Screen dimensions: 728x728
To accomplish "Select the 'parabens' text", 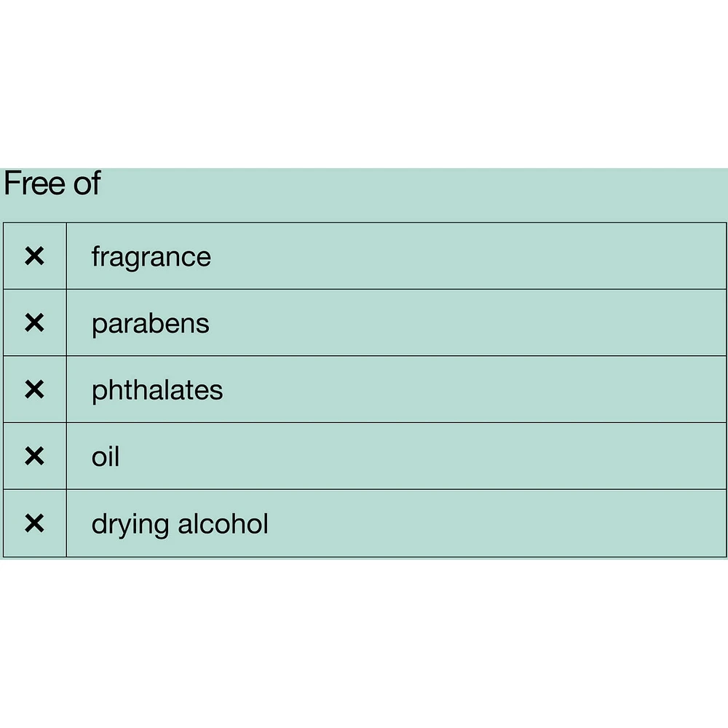I will [x=150, y=324].
